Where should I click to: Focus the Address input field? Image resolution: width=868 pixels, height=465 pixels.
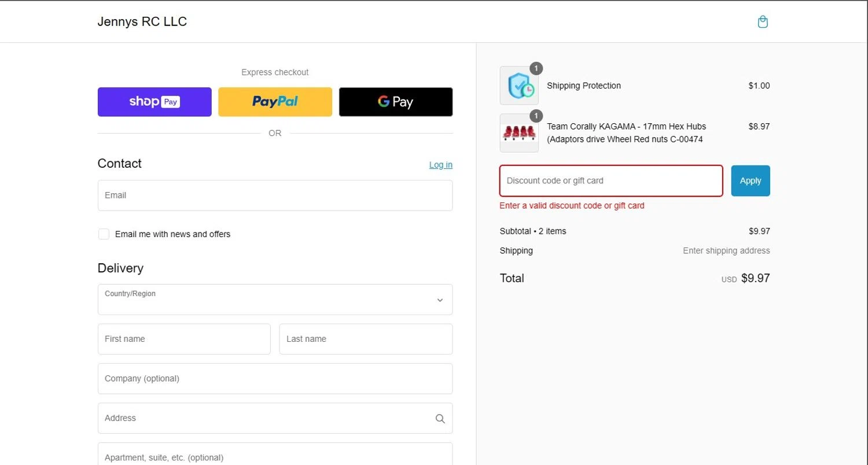point(275,418)
